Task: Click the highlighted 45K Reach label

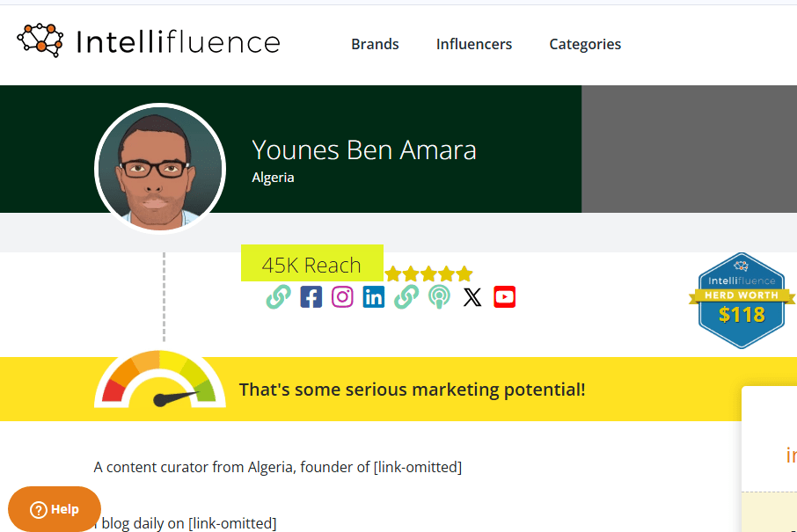Action: (311, 265)
